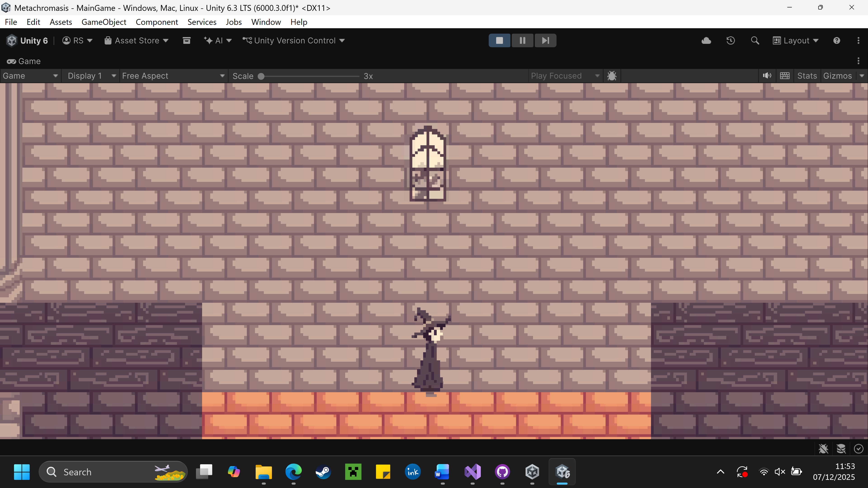Open the Package Manager box icon
The image size is (868, 488).
186,40
